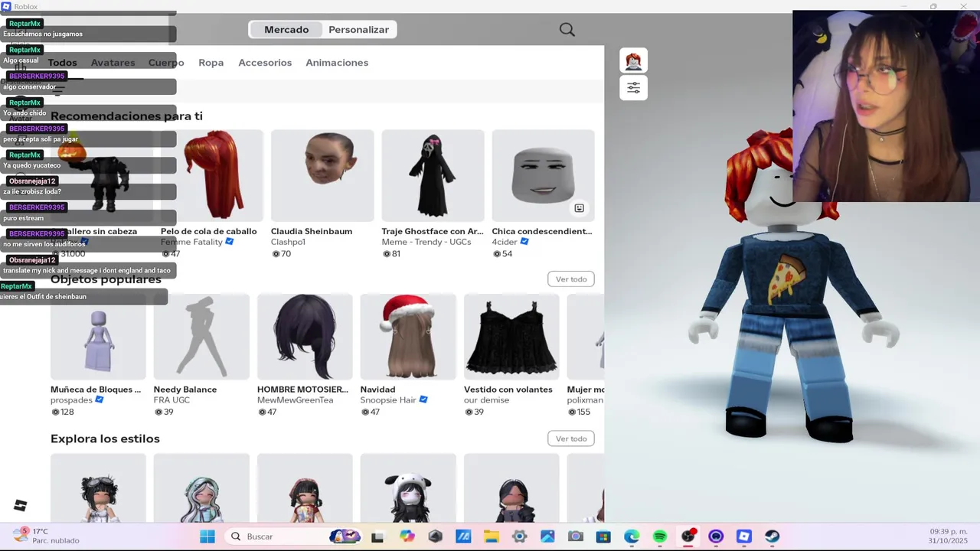Click verified badge next to Femme Fatality
This screenshot has width=980, height=551.
pos(230,242)
